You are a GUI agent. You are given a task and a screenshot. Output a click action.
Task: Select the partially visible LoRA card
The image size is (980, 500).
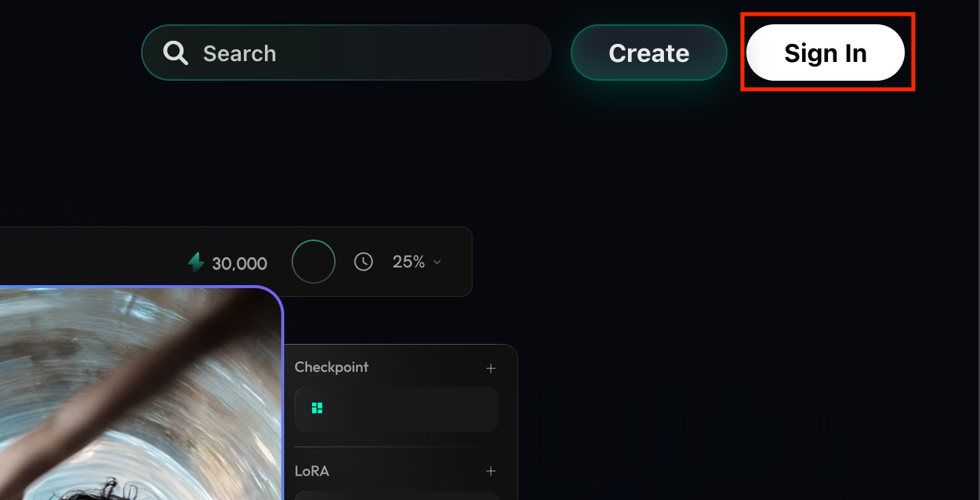[x=397, y=495]
